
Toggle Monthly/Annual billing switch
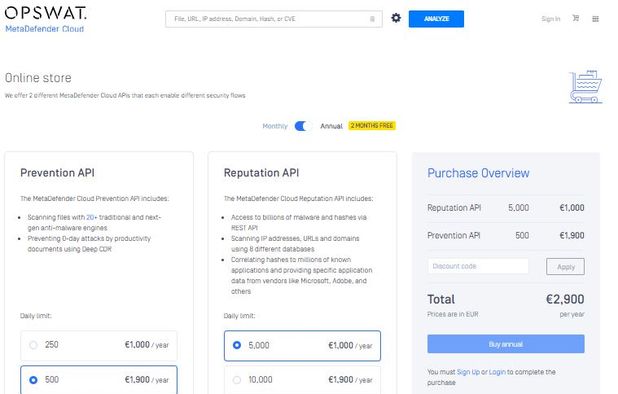[x=303, y=126]
